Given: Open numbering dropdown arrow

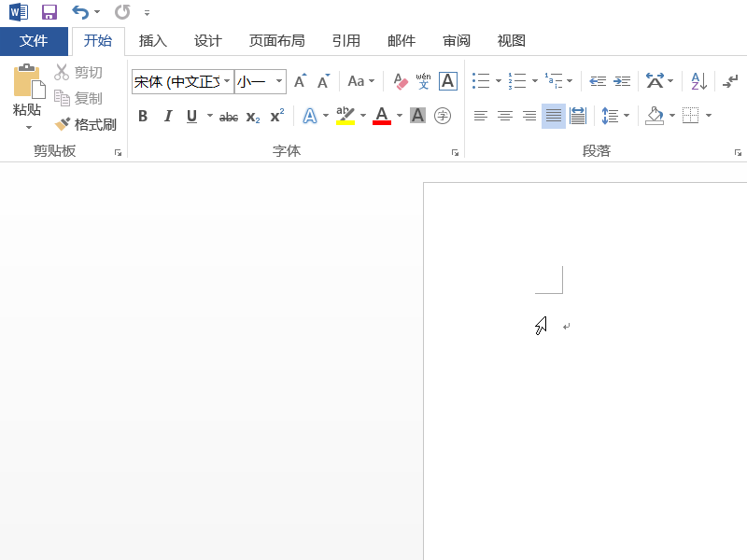Looking at the screenshot, I should tap(534, 81).
